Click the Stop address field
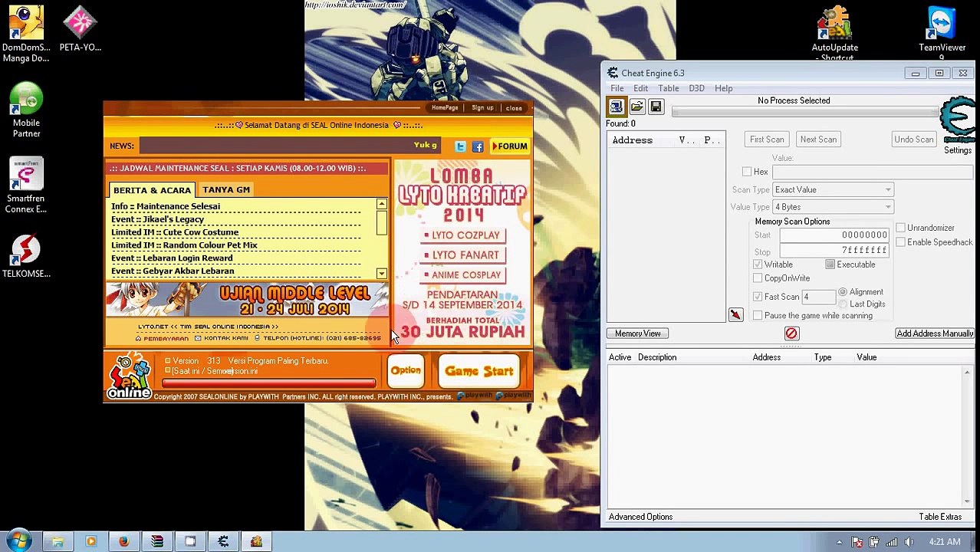980x552 pixels. point(834,251)
